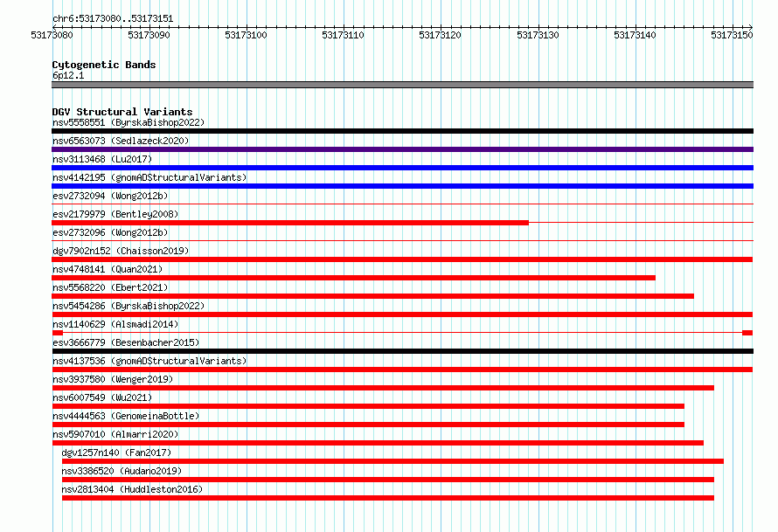Click the red bar under nsv5568220

pos(372,296)
